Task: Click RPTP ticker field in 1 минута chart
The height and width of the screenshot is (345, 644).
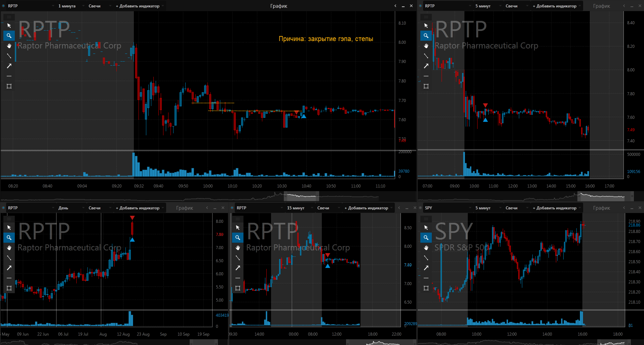Action: [x=30, y=6]
